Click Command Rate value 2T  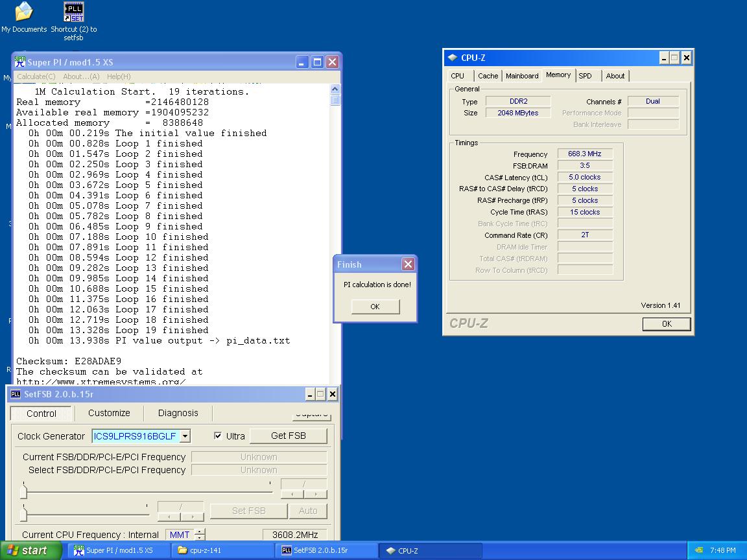585,235
